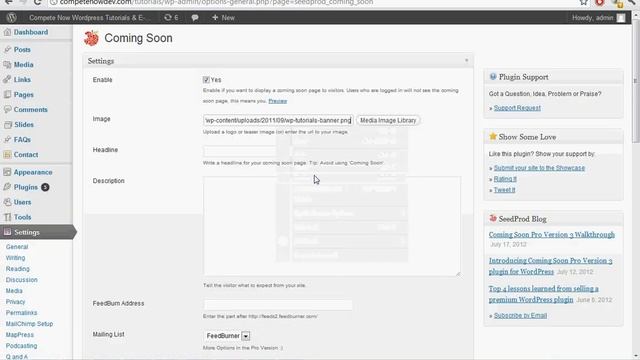The image size is (640, 360).
Task: Open the Plugins menu item
Action: click(x=26, y=187)
